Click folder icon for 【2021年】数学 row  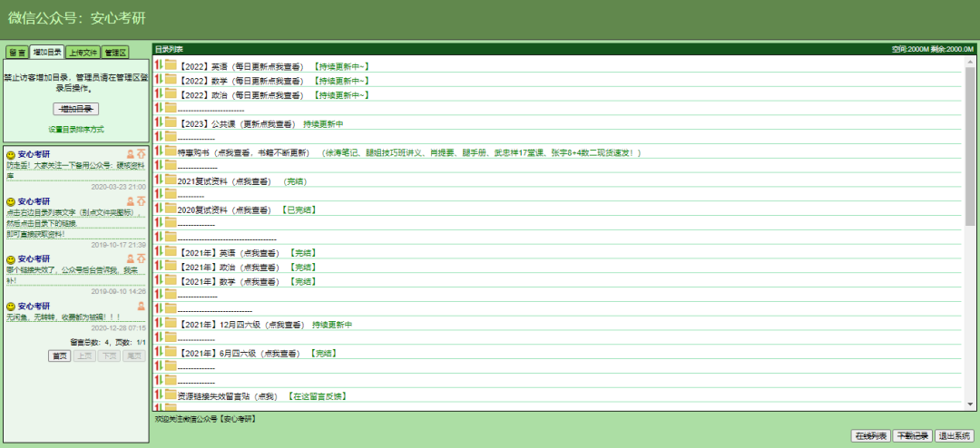[171, 280]
